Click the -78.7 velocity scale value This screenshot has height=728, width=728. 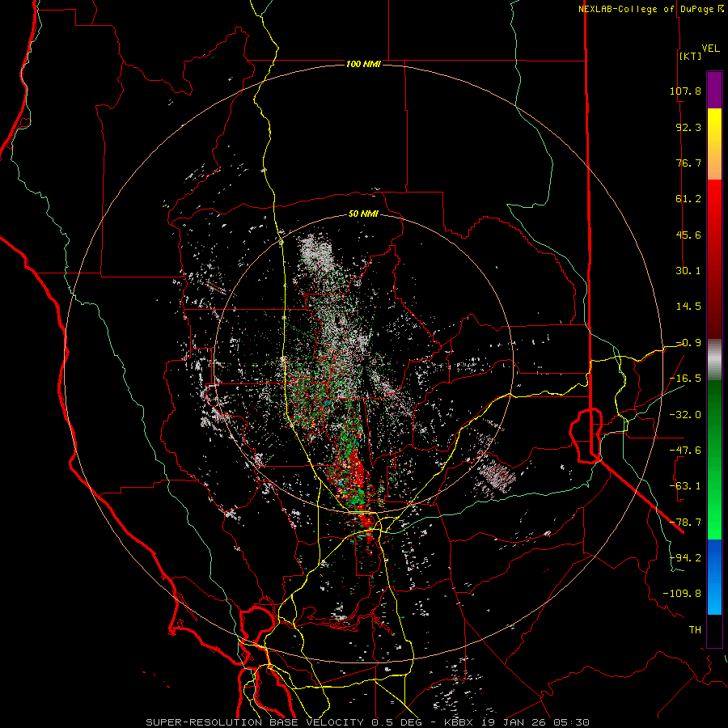685,523
